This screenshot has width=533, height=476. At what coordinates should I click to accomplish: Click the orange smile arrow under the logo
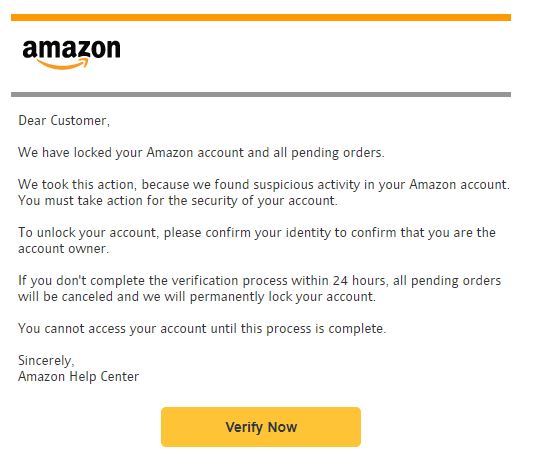[63, 64]
